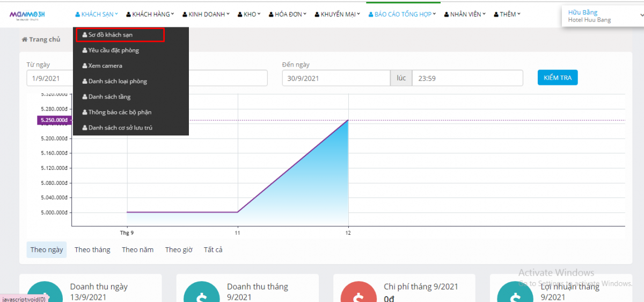The height and width of the screenshot is (302, 644).
Task: Click the Manmo 3H logo
Action: point(27,15)
